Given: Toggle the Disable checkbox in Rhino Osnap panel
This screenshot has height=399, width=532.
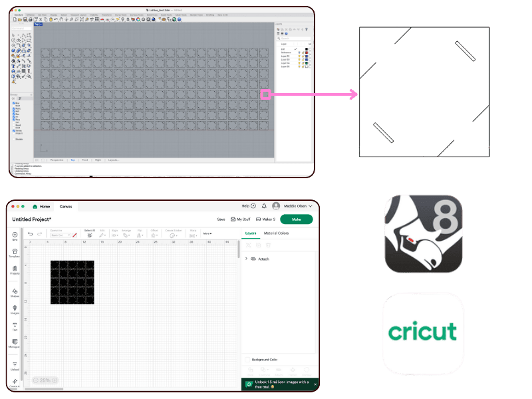Looking at the screenshot, I should point(15,139).
